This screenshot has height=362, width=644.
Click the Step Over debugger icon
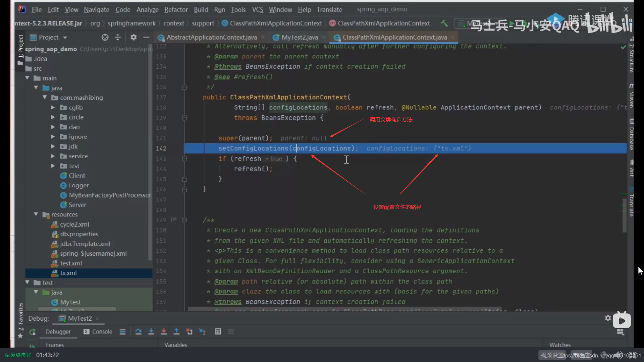(138, 331)
